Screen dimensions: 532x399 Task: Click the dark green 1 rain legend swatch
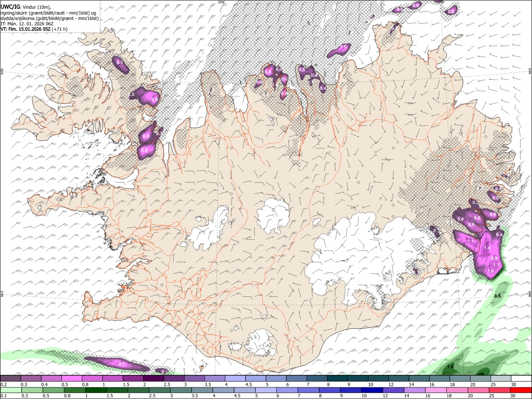96,390
